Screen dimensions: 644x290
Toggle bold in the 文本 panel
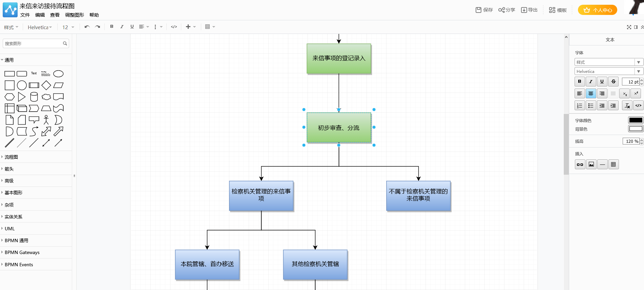(x=580, y=81)
